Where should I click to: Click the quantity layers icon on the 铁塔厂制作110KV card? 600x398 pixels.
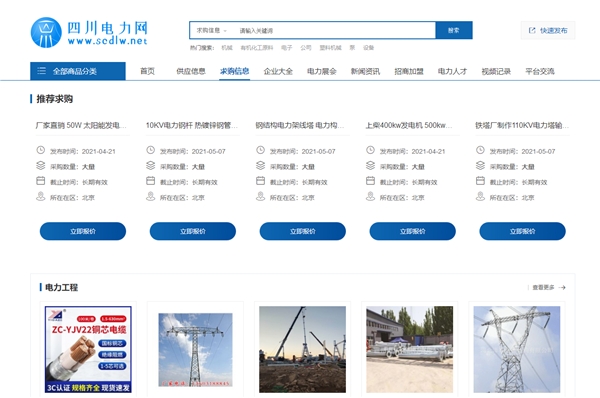pyautogui.click(x=480, y=166)
